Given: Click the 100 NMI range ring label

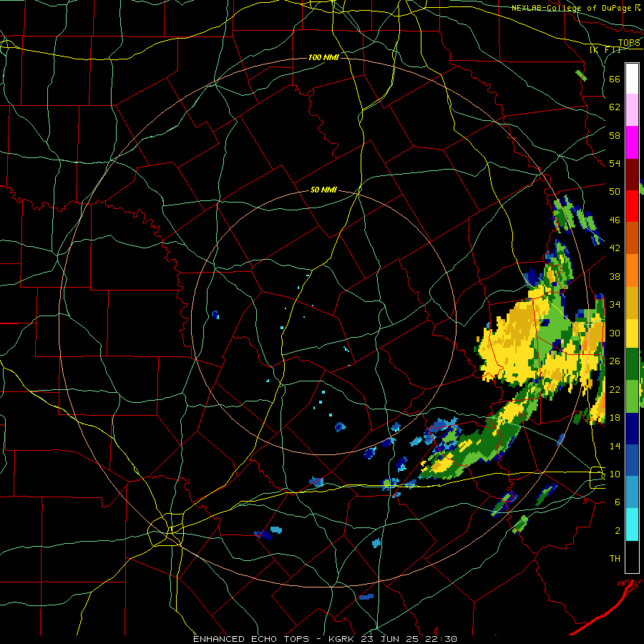Looking at the screenshot, I should point(323,57).
